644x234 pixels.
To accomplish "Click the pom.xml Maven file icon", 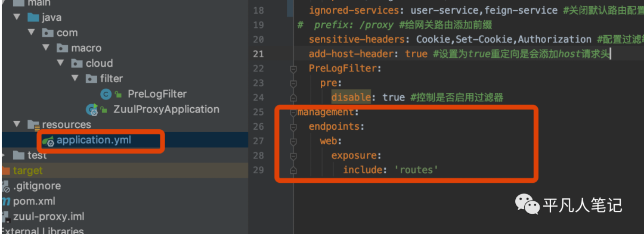I will click(x=5, y=201).
